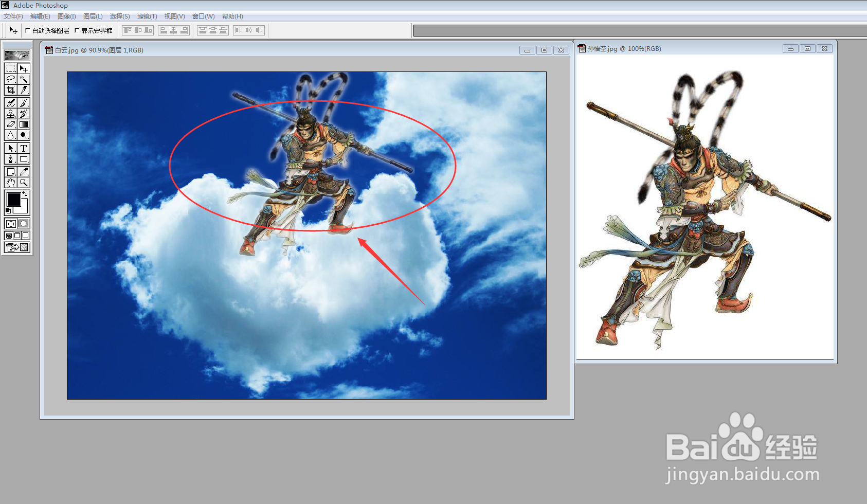Screen dimensions: 867x504
Task: Swap foreground and background colors
Action: point(24,193)
